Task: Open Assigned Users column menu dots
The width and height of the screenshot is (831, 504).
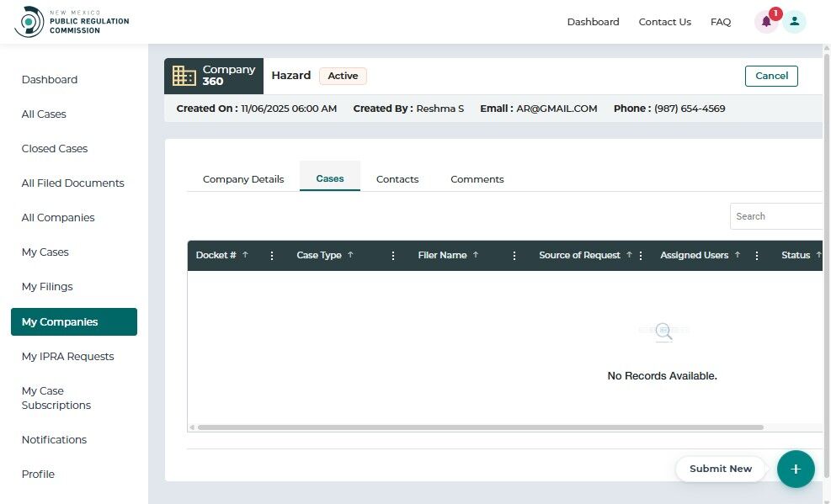Action: click(757, 256)
